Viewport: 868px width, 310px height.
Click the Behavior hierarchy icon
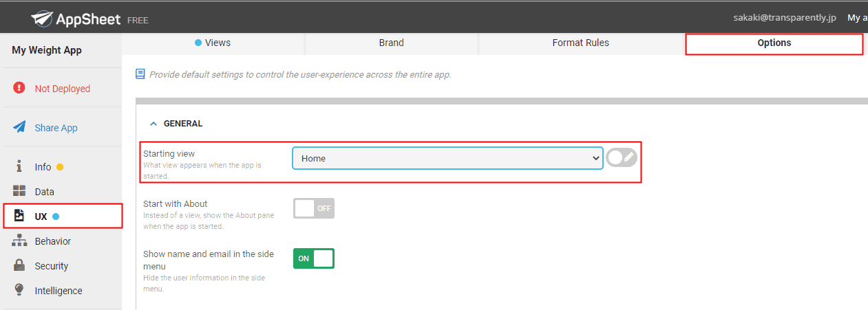pos(19,241)
